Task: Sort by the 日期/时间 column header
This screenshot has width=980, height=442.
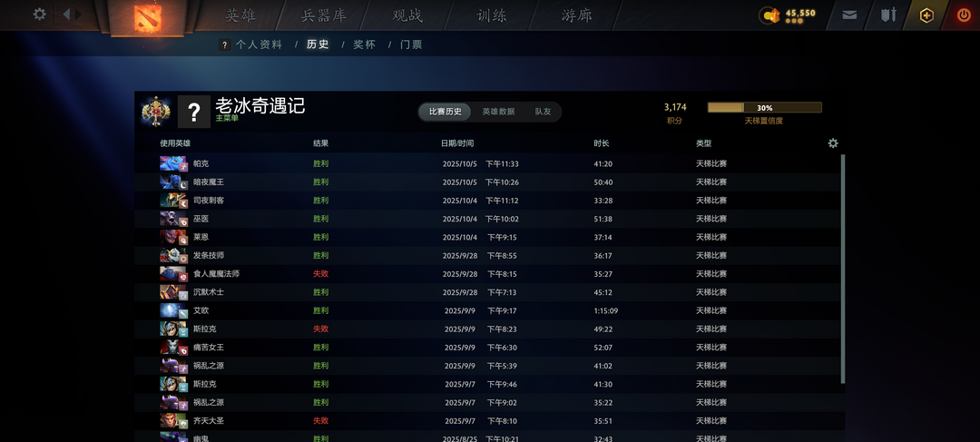Action: 457,143
